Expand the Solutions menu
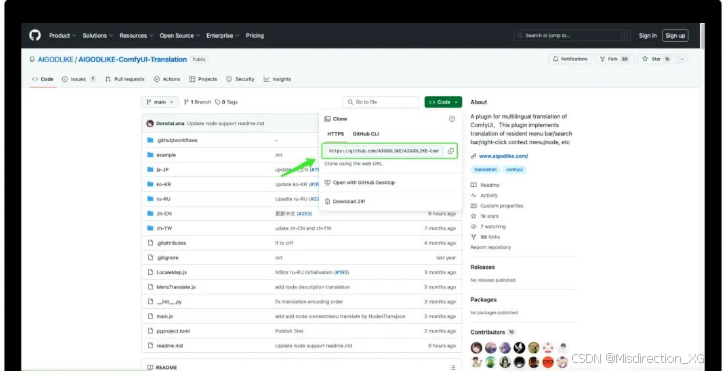 97,36
